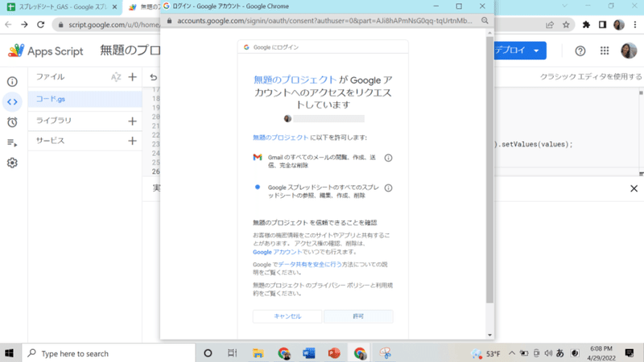Open the project Overview info icon

coord(12,82)
